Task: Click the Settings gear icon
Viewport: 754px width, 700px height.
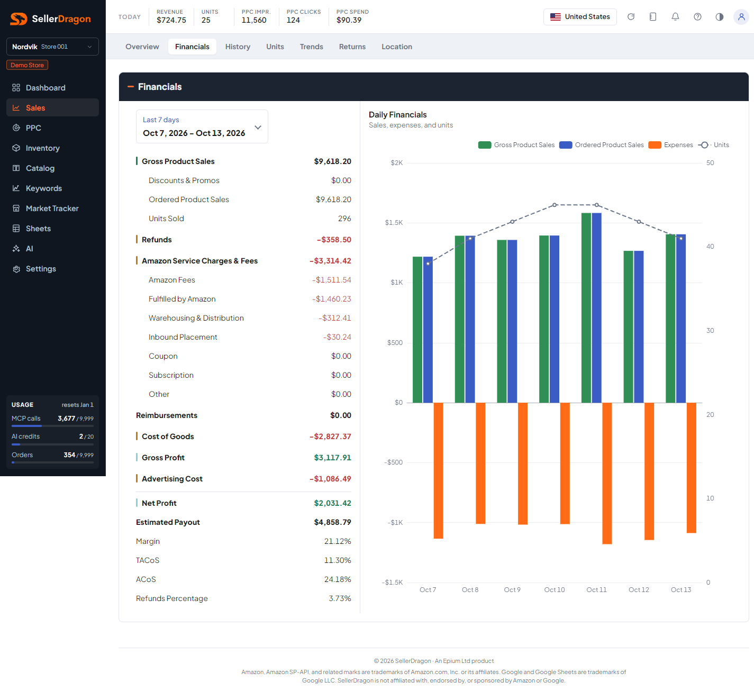Action: point(16,269)
